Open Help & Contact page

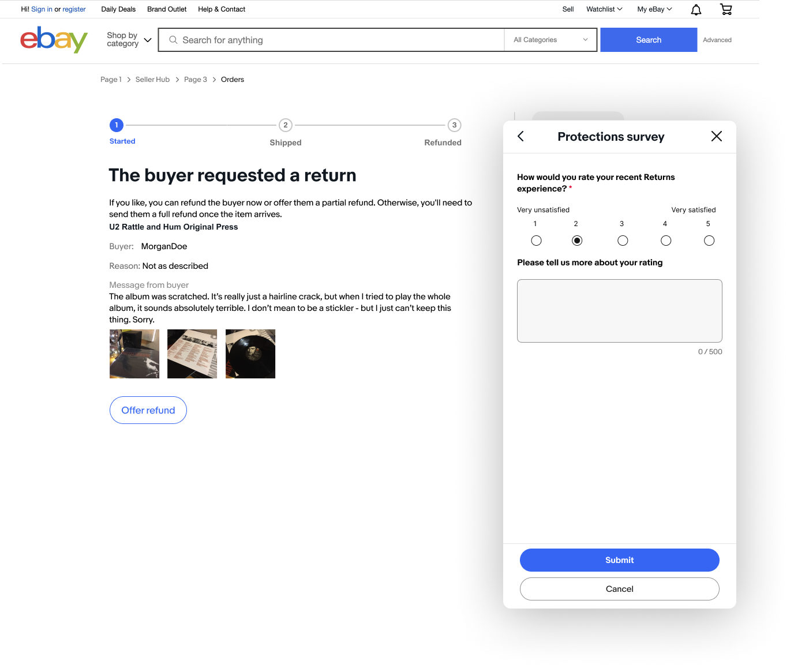point(222,9)
